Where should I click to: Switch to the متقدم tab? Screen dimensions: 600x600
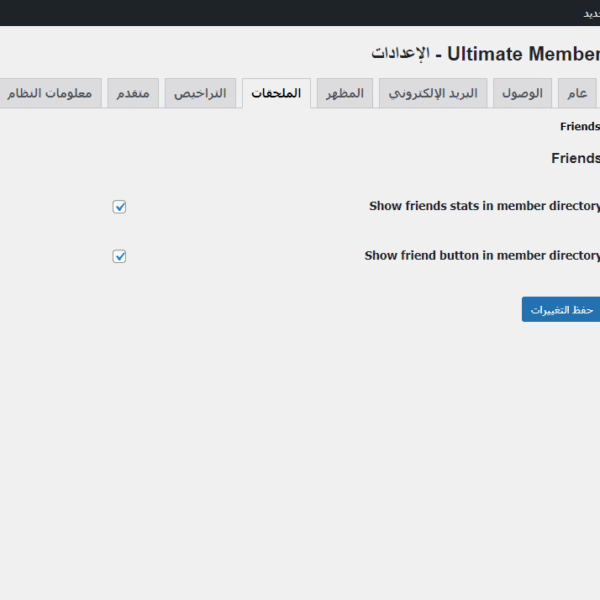(133, 93)
